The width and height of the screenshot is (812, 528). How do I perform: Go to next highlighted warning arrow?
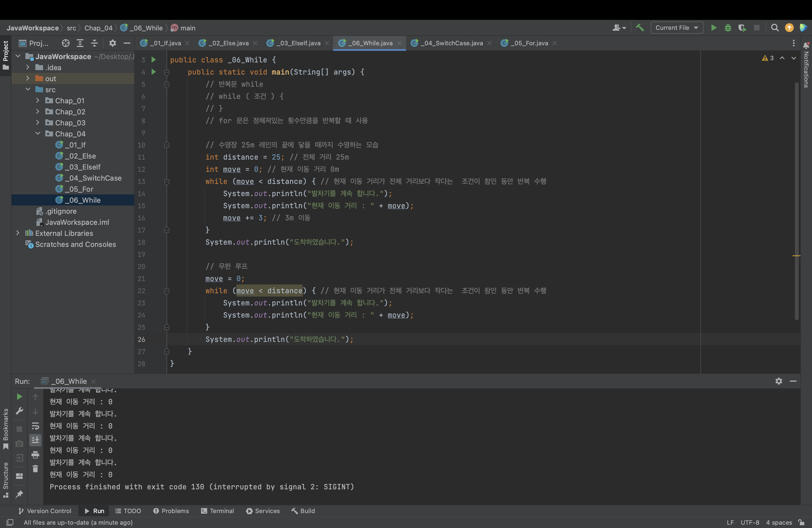pos(794,58)
